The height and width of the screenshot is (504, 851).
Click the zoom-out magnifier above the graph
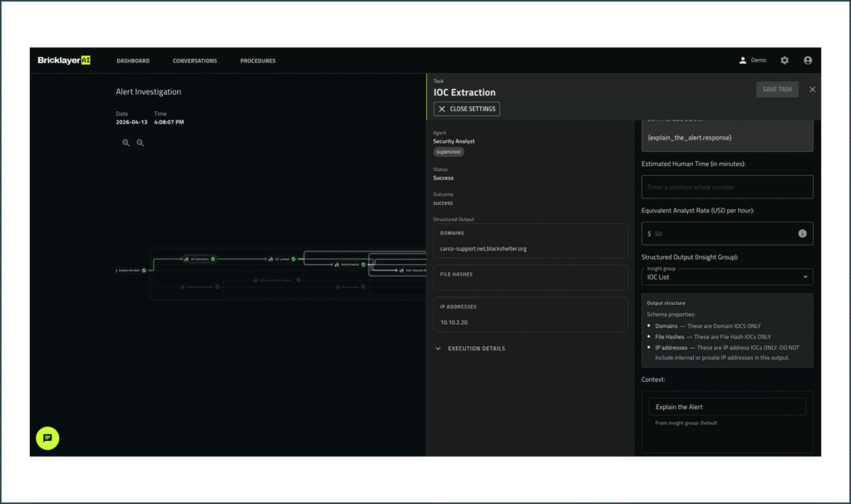[140, 142]
